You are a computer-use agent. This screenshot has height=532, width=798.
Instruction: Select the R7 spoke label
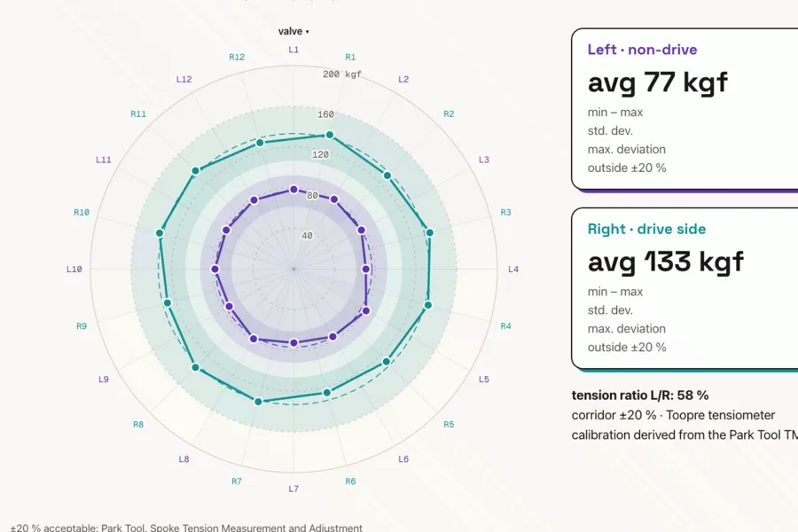click(x=237, y=481)
